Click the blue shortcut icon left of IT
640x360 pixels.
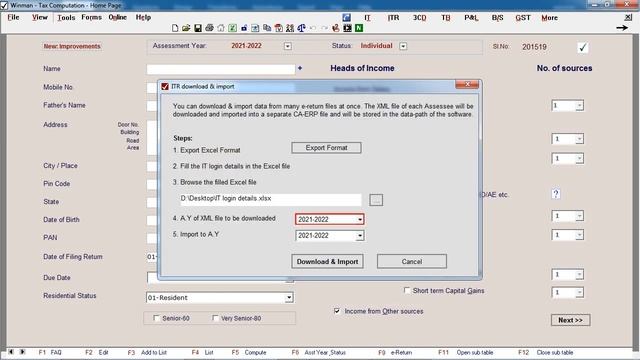(x=347, y=17)
